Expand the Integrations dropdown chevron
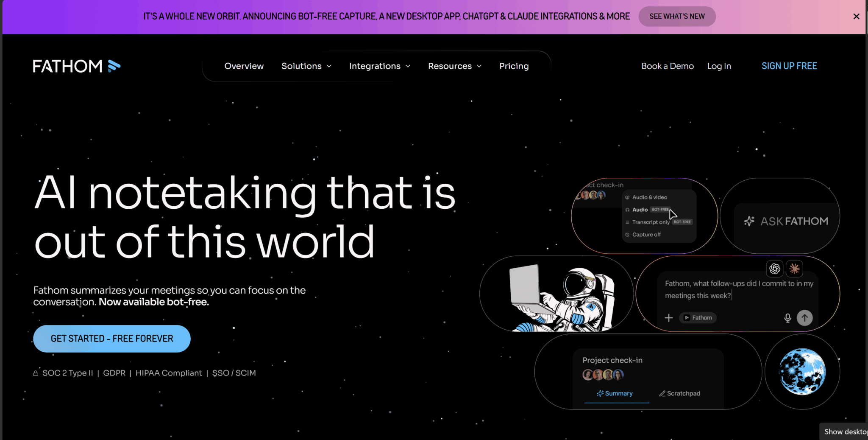This screenshot has height=440, width=868. tap(408, 66)
